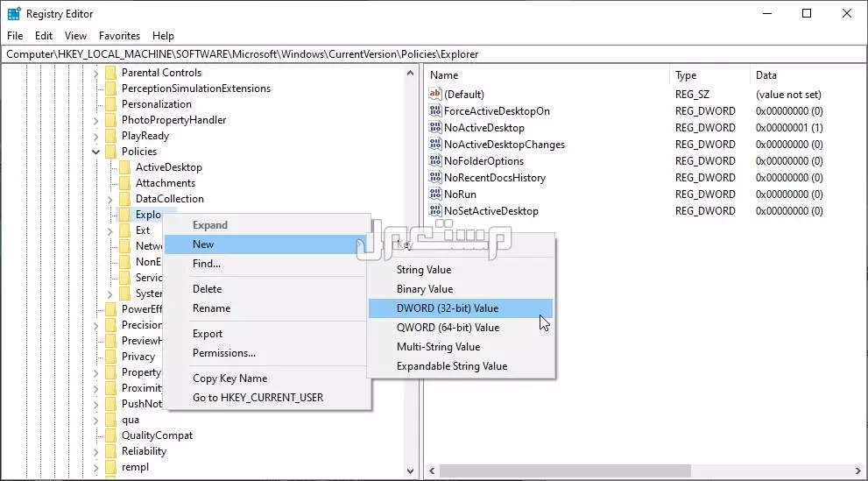Click the values pane horizontal scrollbar thumb
This screenshot has width=868, height=481.
click(565, 471)
